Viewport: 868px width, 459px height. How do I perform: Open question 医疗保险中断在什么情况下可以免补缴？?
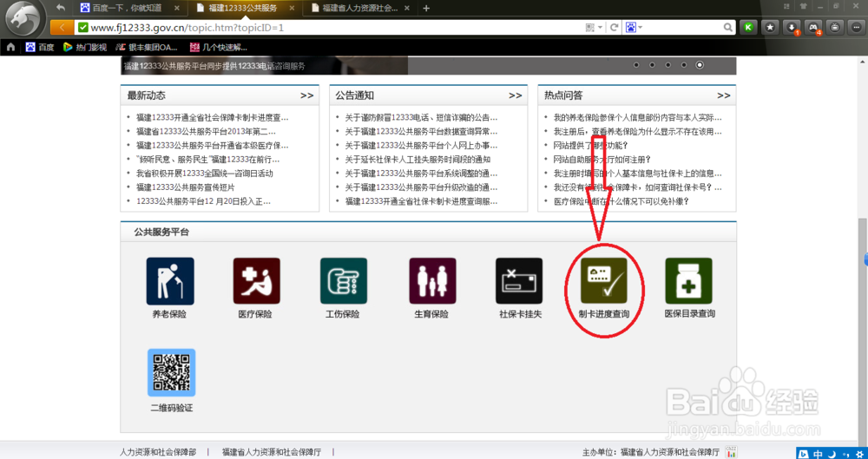[621, 201]
